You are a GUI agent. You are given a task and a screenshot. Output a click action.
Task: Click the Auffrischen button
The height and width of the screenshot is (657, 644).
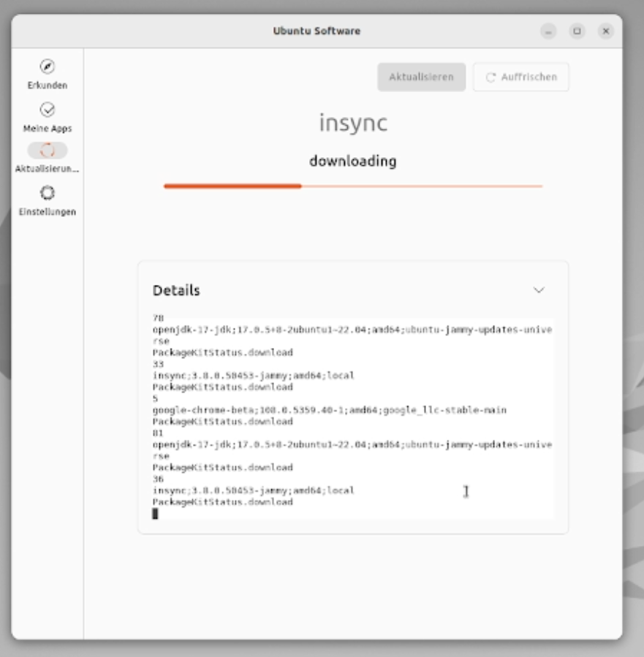(520, 75)
